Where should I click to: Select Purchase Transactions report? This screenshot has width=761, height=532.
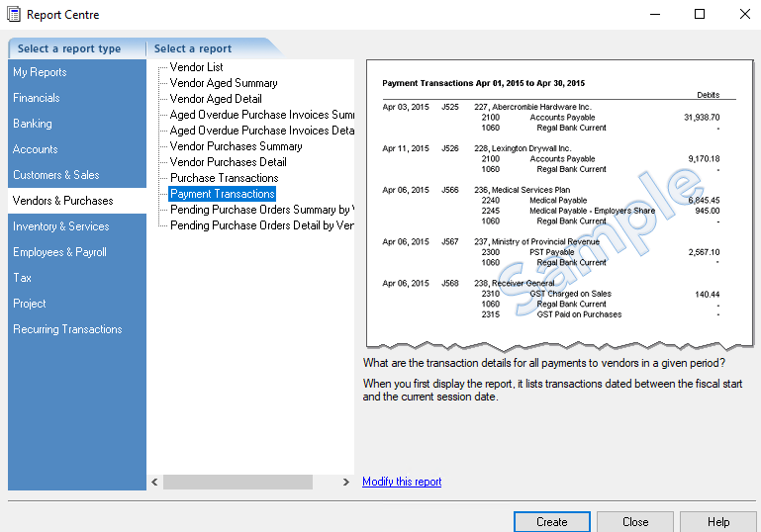[224, 178]
